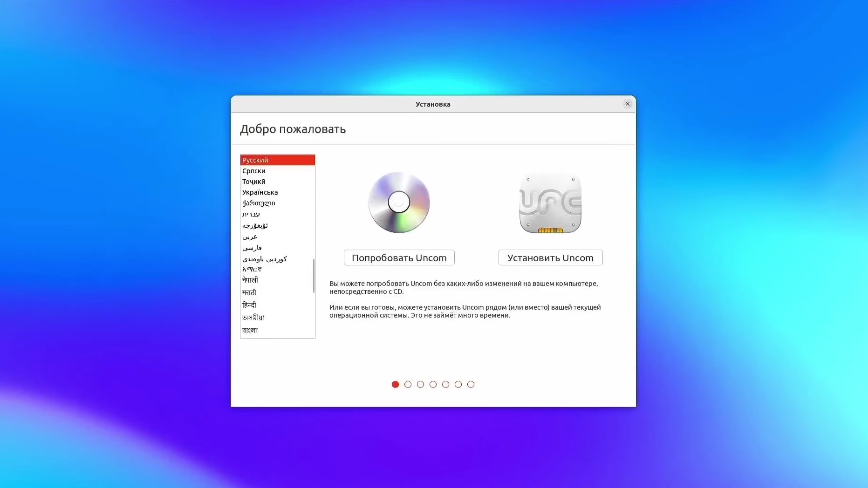
Task: Select Русский in the language list
Action: click(278, 160)
